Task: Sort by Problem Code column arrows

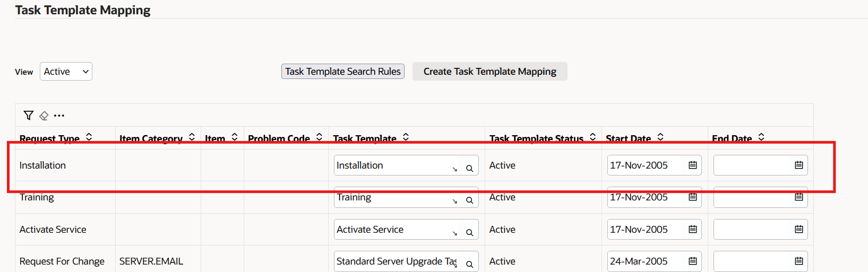Action: click(319, 137)
